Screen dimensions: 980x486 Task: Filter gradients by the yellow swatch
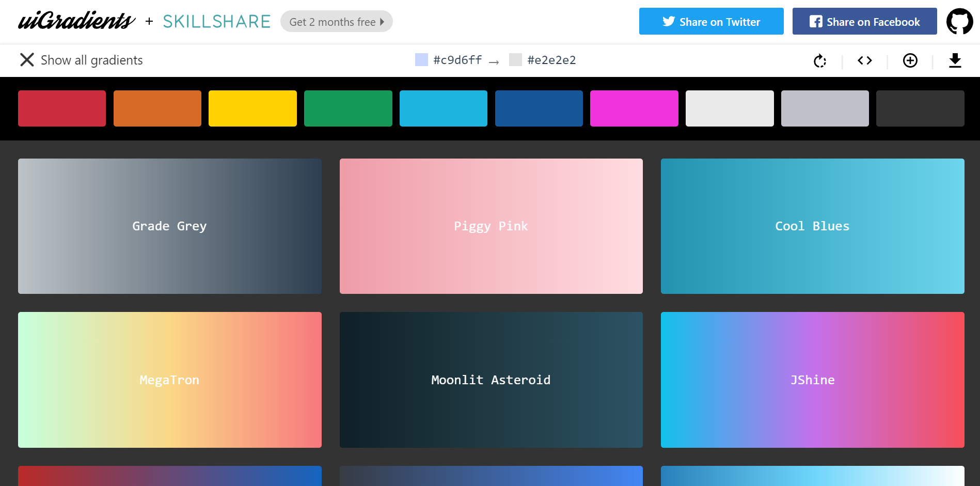pos(252,108)
